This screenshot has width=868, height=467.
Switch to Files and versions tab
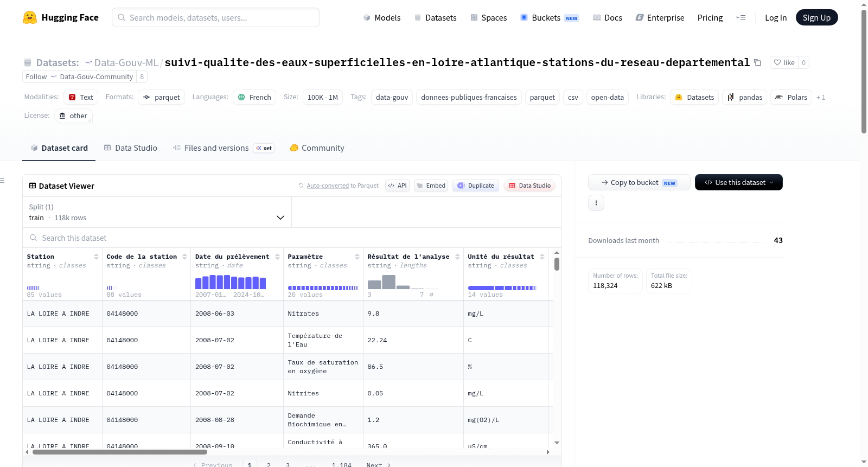[223, 148]
